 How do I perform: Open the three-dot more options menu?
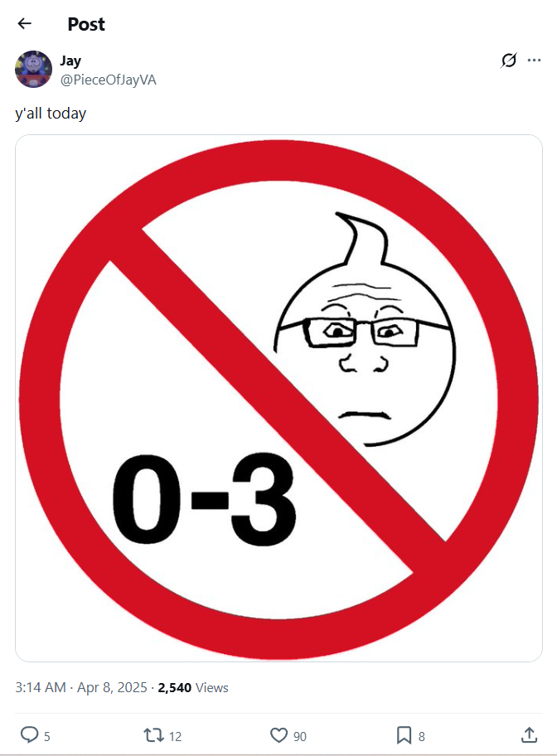pos(534,61)
